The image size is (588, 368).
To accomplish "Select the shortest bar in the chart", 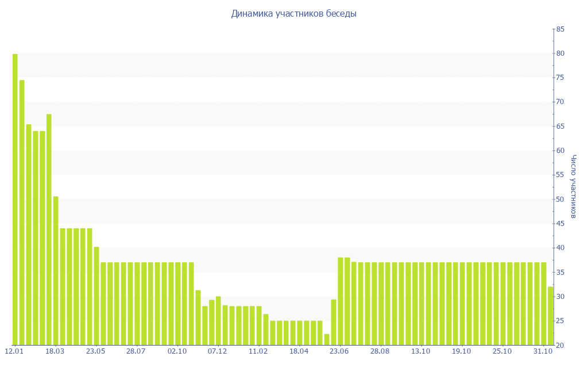I will [327, 339].
